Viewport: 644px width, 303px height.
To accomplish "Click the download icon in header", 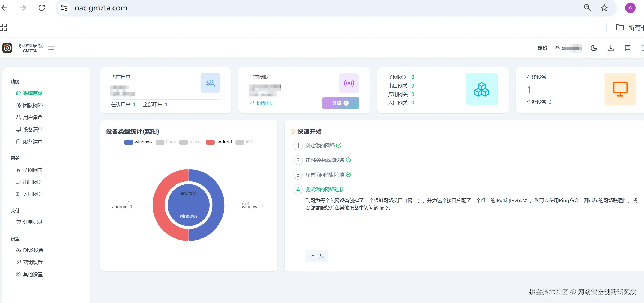I will click(x=611, y=48).
